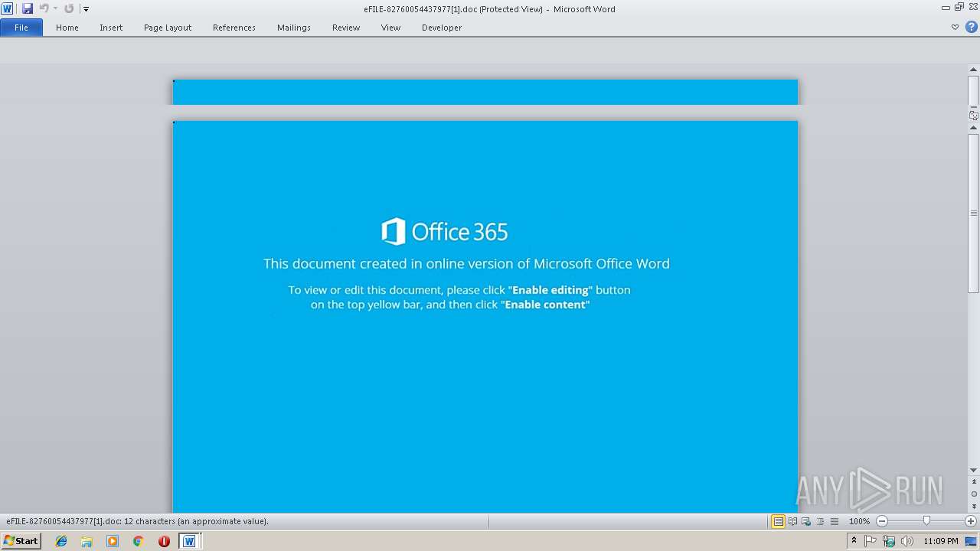Open the File tab
The width and height of the screenshot is (980, 551).
[x=21, y=28]
